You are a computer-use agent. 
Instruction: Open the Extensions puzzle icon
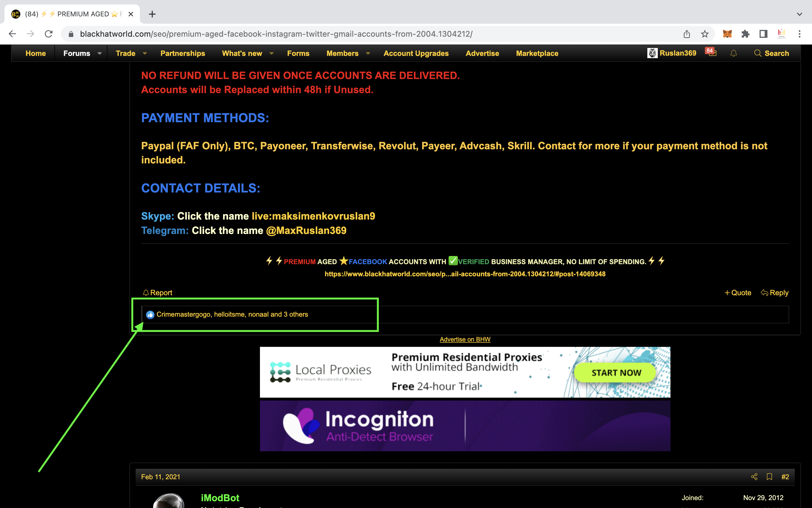[745, 34]
